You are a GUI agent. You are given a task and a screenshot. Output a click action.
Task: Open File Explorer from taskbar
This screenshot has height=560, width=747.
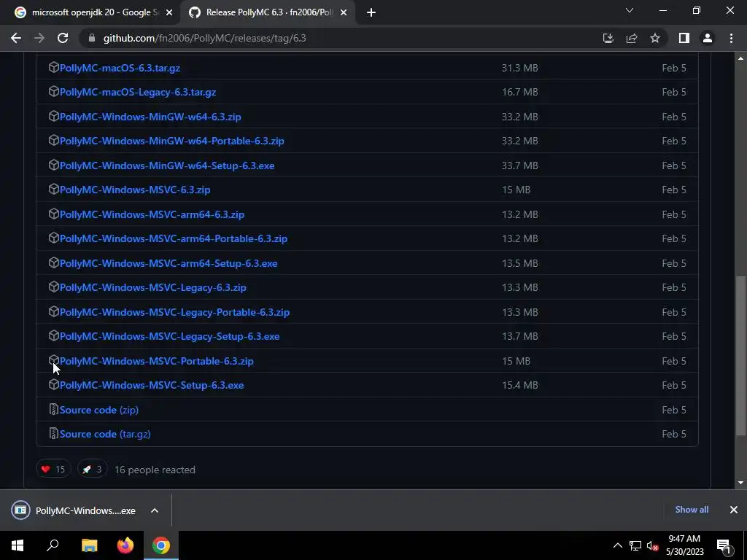tap(89, 545)
